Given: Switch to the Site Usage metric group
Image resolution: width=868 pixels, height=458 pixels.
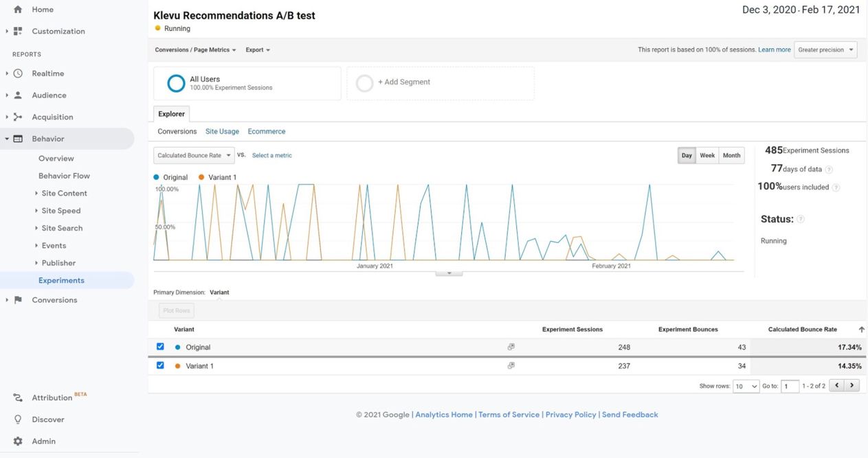Looking at the screenshot, I should tap(222, 131).
